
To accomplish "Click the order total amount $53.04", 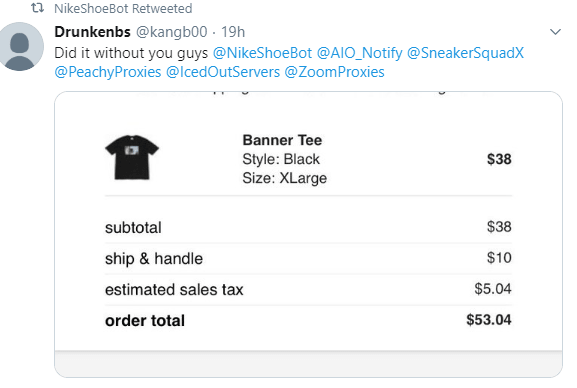I will [489, 320].
